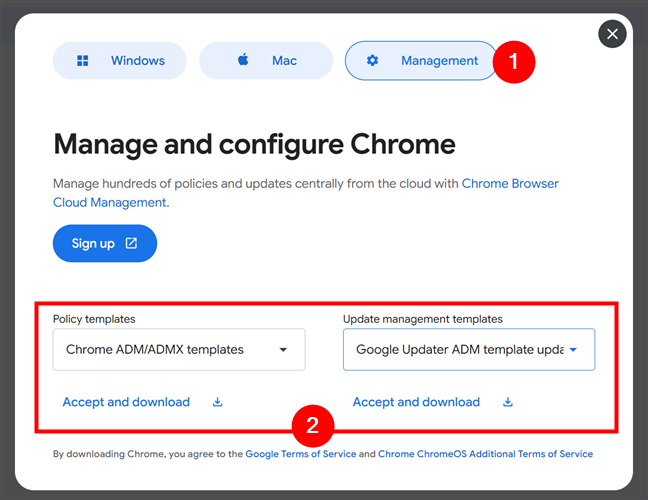Select the Management tab
This screenshot has height=500, width=648.
[421, 61]
